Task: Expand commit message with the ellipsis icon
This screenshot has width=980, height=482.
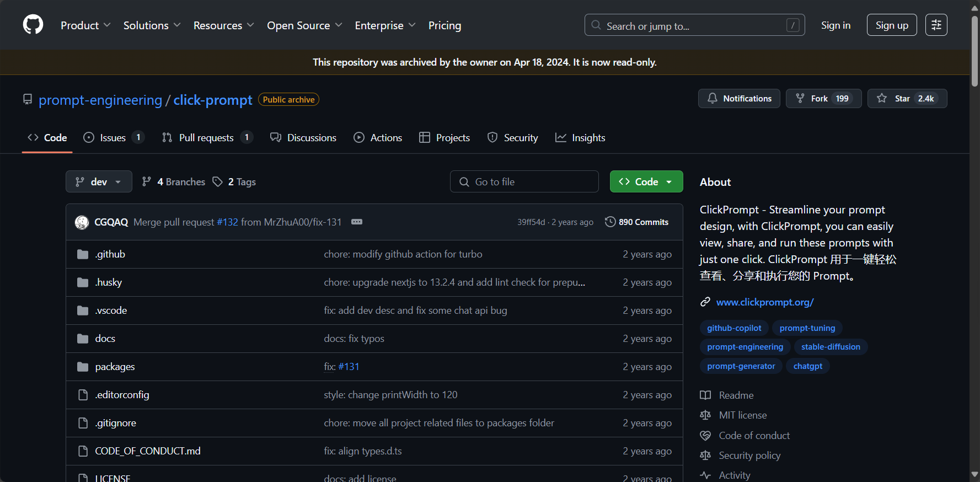Action: tap(357, 222)
